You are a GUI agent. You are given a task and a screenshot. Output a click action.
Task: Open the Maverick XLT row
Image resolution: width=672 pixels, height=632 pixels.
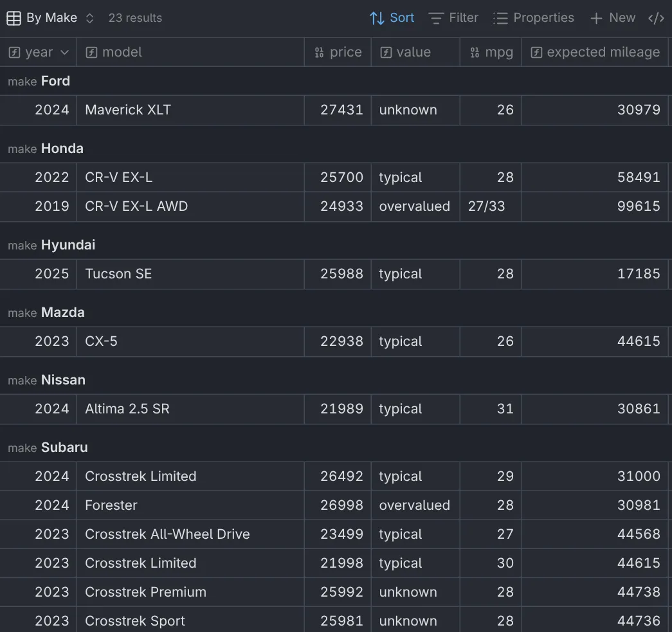coord(127,109)
